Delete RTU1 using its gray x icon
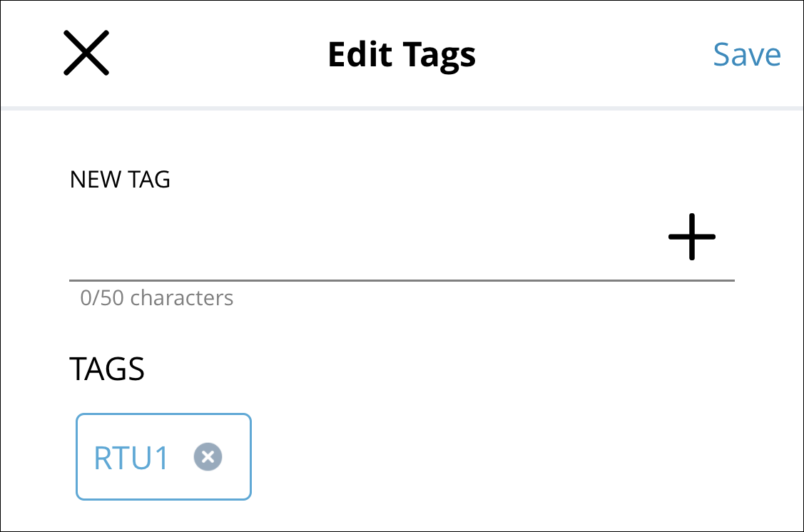This screenshot has height=532, width=804. click(x=208, y=457)
